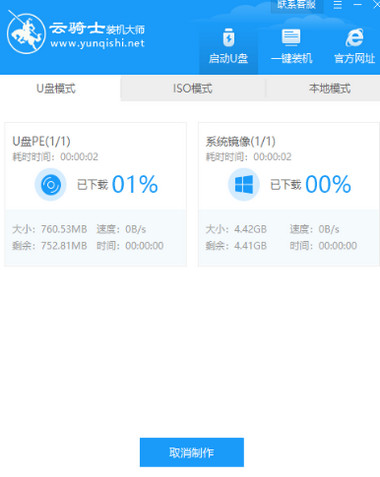380x477 pixels.
Task: Click size value 4.42GB
Action: pyautogui.click(x=250, y=229)
